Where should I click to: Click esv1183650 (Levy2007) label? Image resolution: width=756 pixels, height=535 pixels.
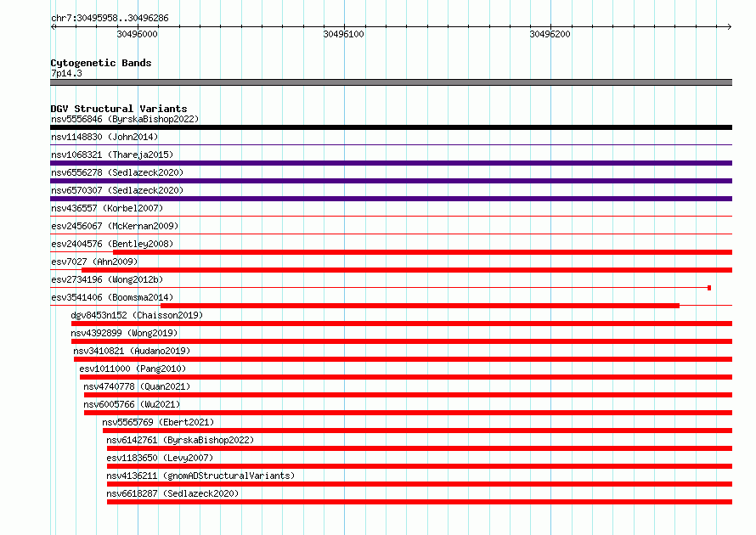[160, 458]
